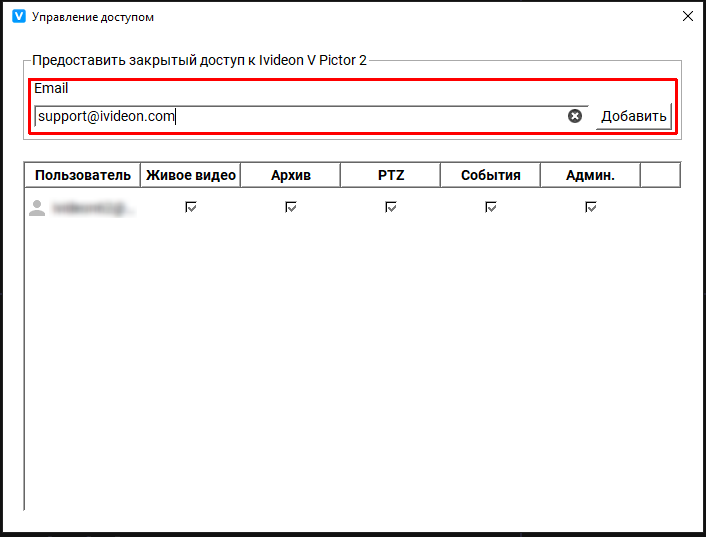706x537 pixels.
Task: Select the PTZ column header
Action: [391, 175]
